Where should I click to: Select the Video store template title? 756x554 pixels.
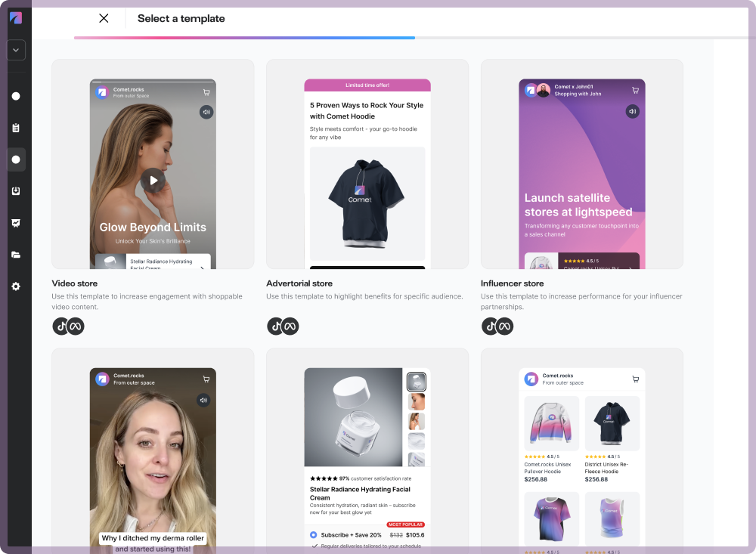click(74, 283)
